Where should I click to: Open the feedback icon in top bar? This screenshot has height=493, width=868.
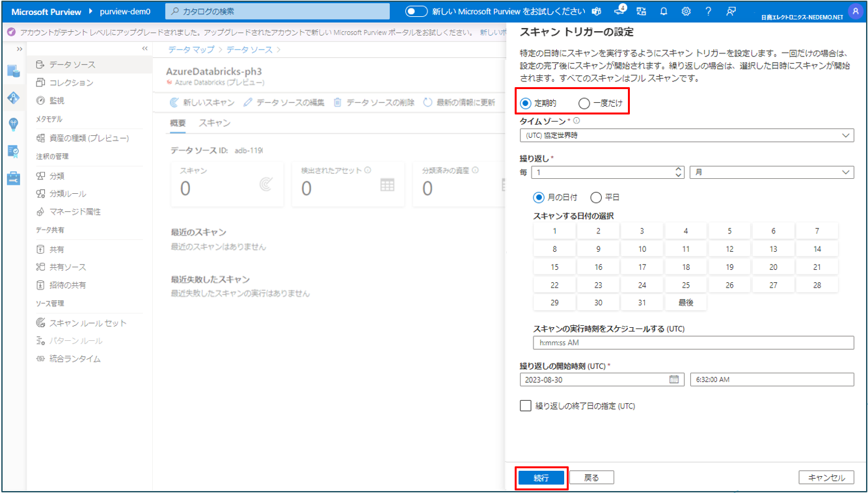point(731,12)
